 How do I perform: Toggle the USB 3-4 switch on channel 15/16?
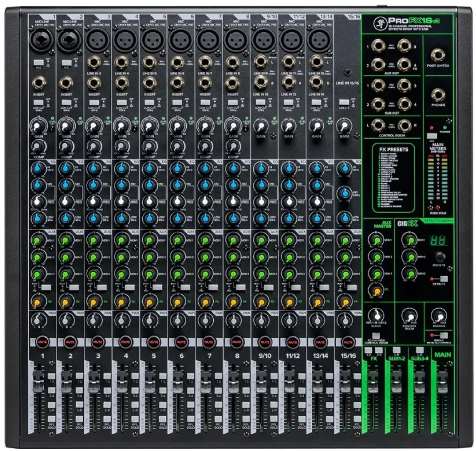(344, 103)
